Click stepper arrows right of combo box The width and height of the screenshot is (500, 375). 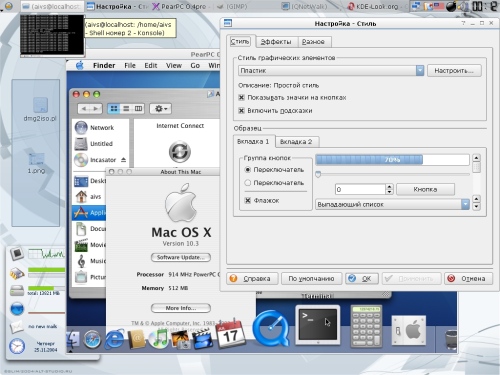[476, 202]
